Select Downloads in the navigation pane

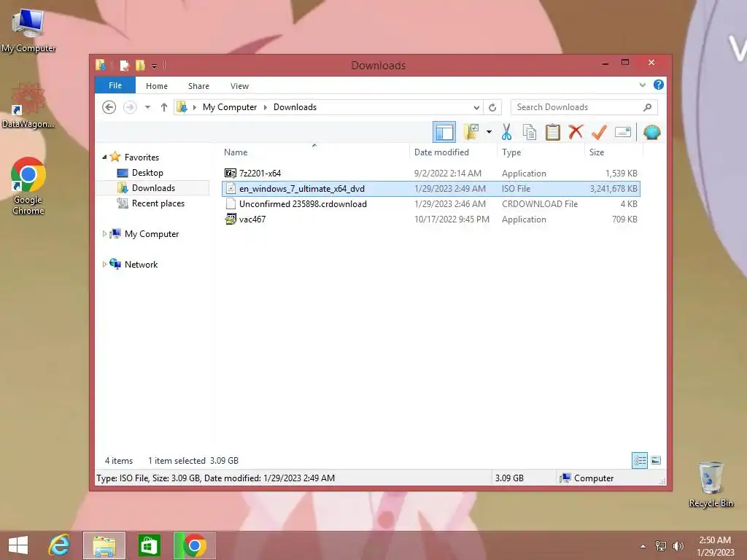[153, 188]
